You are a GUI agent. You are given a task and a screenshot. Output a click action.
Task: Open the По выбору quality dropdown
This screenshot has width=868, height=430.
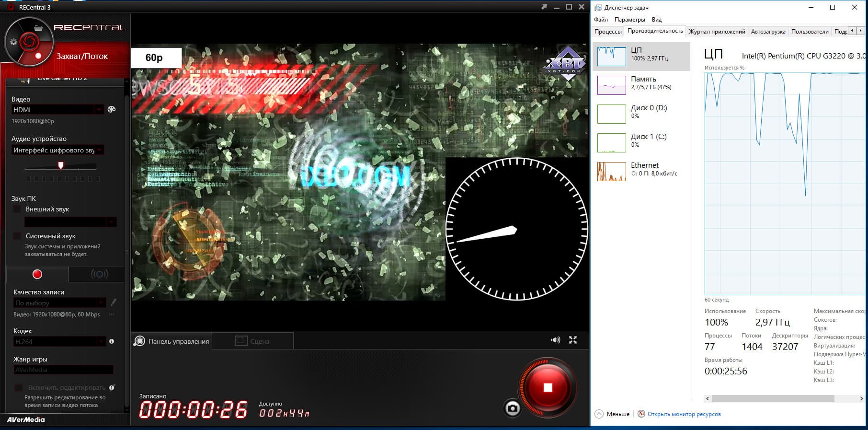coord(101,303)
